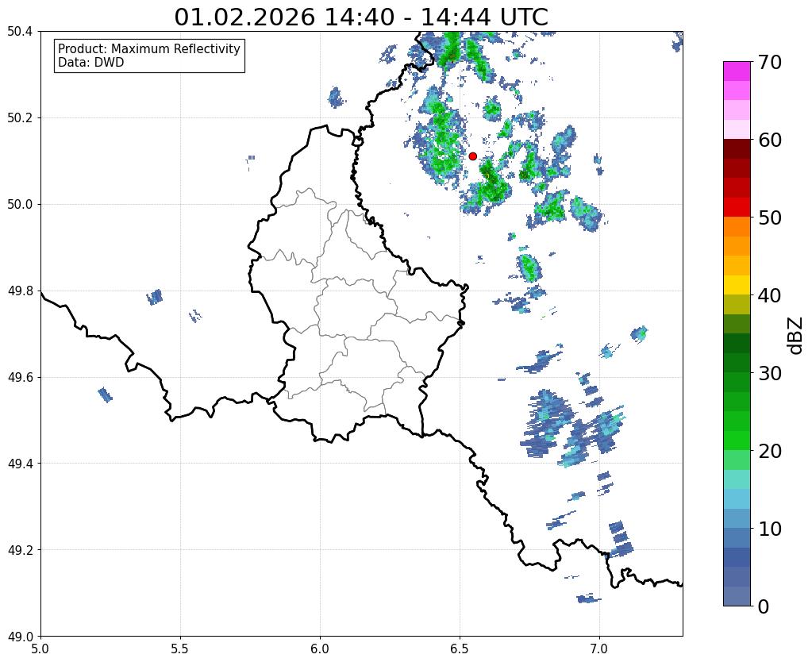Click the 'Product: Maximum Reflectivity' label

(x=149, y=48)
